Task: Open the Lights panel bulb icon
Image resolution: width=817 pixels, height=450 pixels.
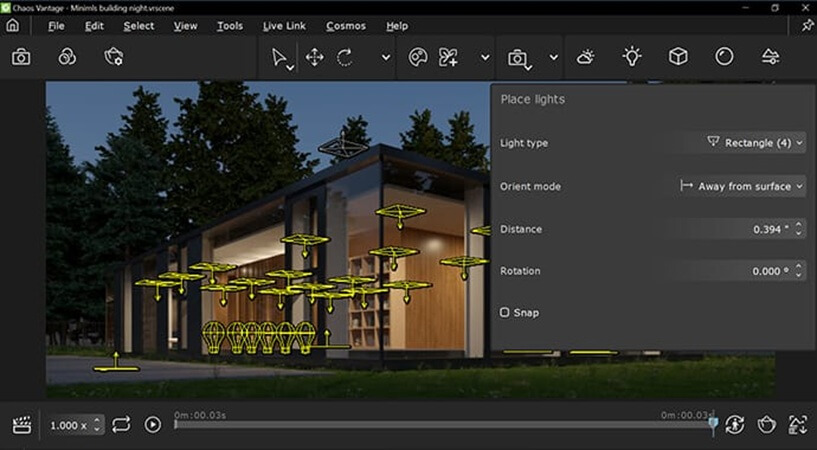Action: pyautogui.click(x=632, y=57)
